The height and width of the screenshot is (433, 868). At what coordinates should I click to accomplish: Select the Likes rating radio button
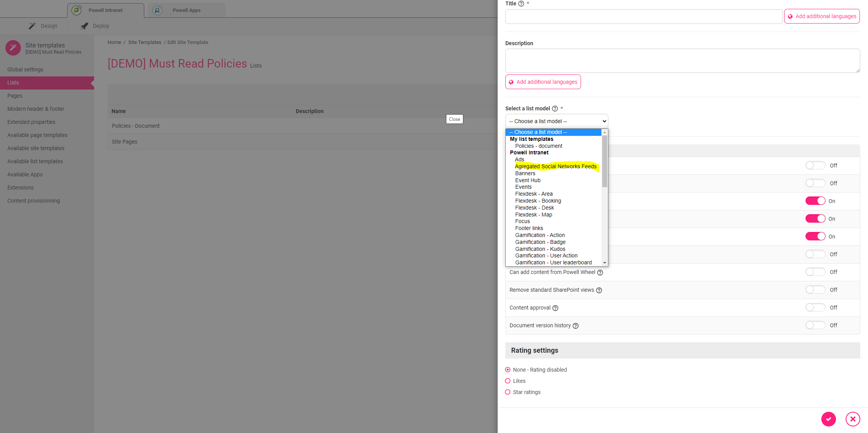pos(508,381)
